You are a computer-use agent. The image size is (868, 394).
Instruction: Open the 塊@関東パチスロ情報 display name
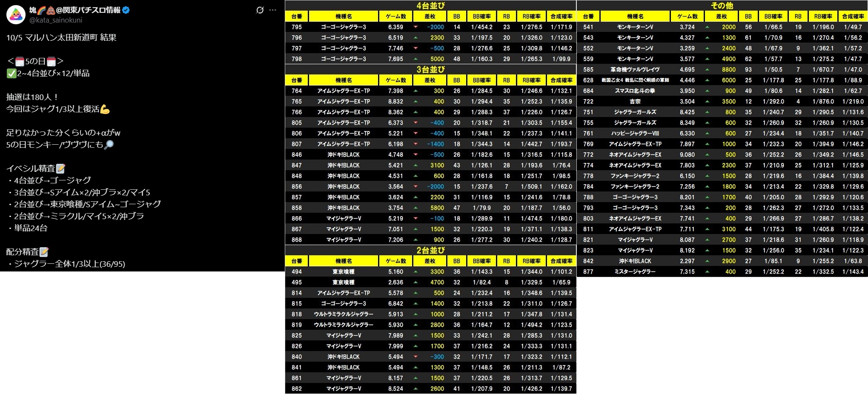point(75,10)
